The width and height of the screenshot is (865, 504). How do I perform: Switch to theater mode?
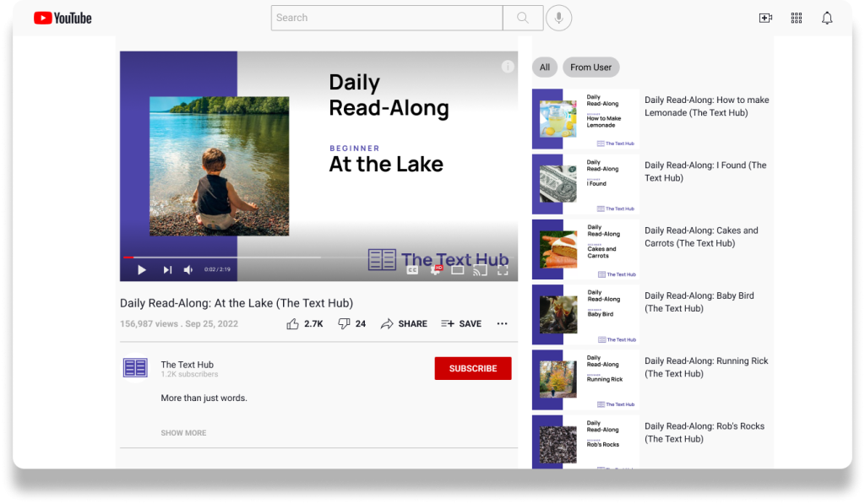tap(457, 270)
